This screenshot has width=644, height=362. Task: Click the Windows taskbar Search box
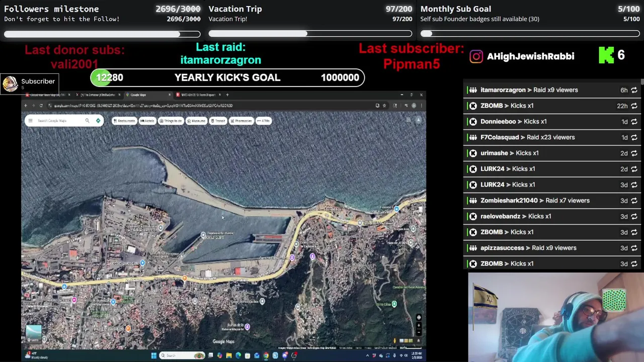tap(182, 355)
